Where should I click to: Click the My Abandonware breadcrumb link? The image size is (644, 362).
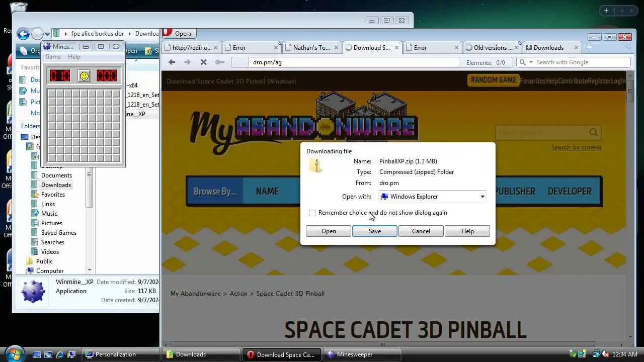pos(195,294)
